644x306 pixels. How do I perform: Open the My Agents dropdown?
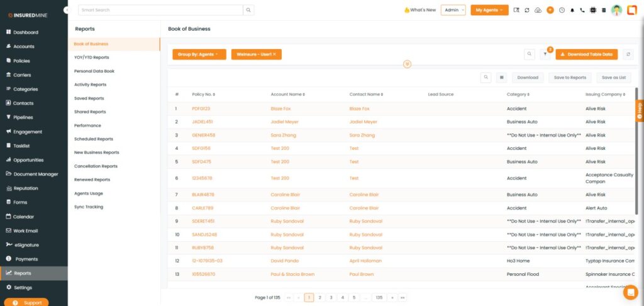click(x=489, y=10)
